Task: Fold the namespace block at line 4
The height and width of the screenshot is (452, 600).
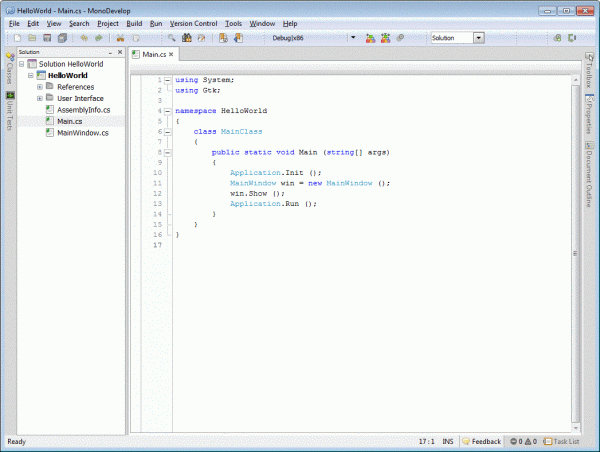Action: pos(168,111)
